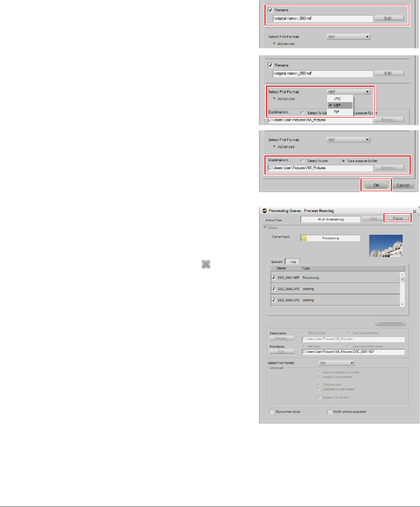The image size is (420, 507).
Task: Click the building preview thumbnail
Action: click(386, 246)
